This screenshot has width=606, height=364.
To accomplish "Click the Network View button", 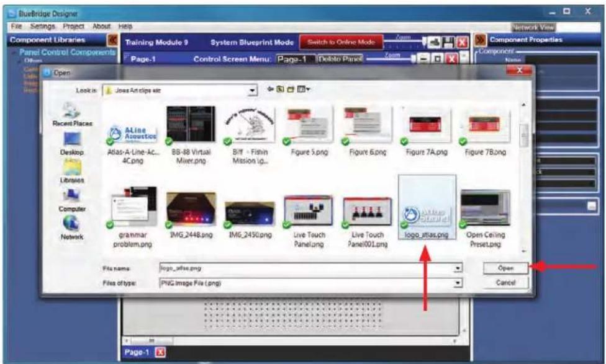I will [x=533, y=27].
